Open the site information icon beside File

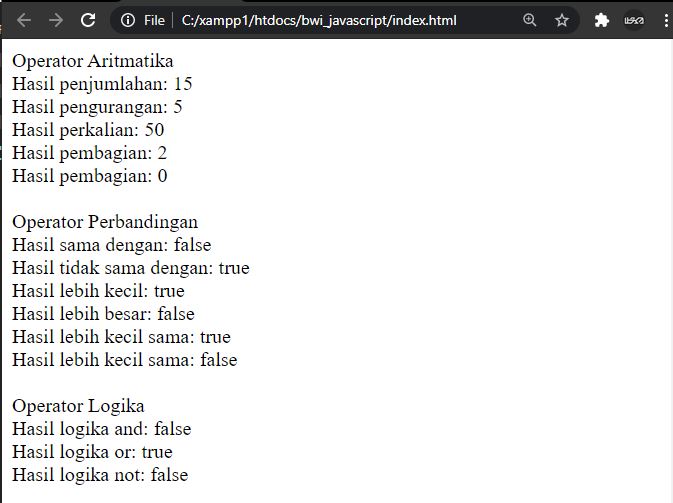127,20
